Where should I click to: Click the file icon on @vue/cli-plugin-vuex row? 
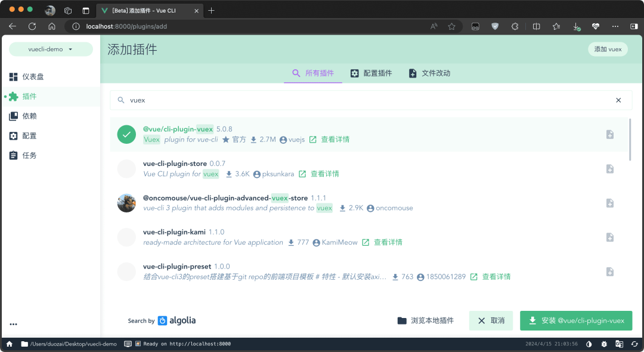click(x=610, y=134)
